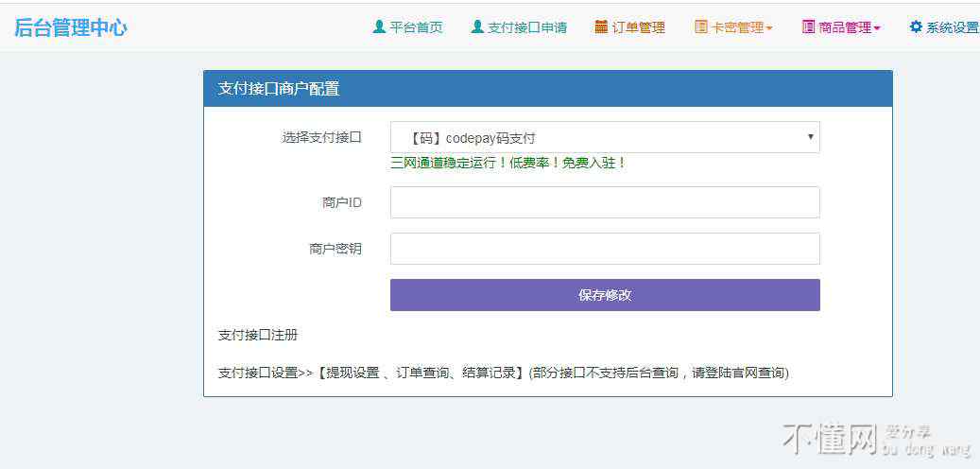Open the 支付接口注册 link
The image size is (980, 469).
tap(258, 335)
